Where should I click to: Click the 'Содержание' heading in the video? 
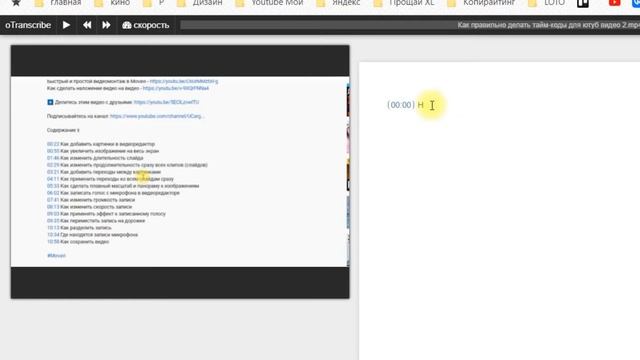point(63,130)
